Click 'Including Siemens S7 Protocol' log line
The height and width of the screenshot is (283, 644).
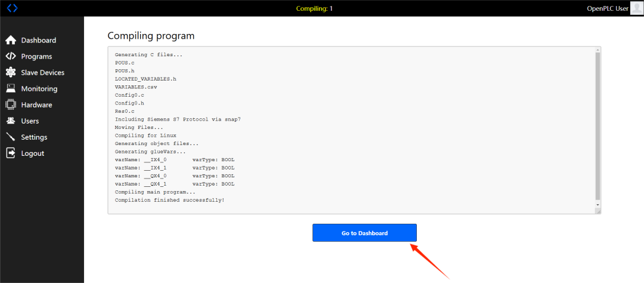point(178,119)
